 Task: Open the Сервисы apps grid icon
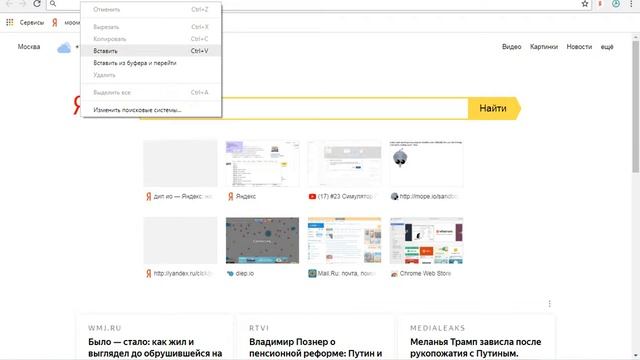(9, 22)
